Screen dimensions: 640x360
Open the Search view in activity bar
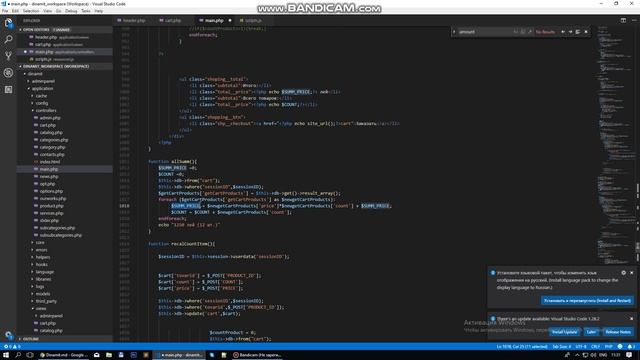(8, 40)
